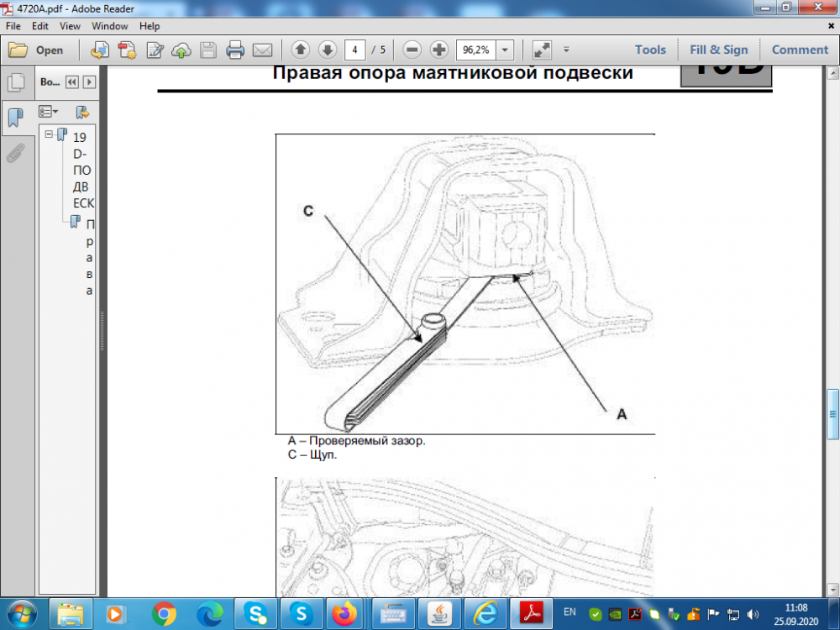
Task: Open the View menu
Action: [70, 26]
